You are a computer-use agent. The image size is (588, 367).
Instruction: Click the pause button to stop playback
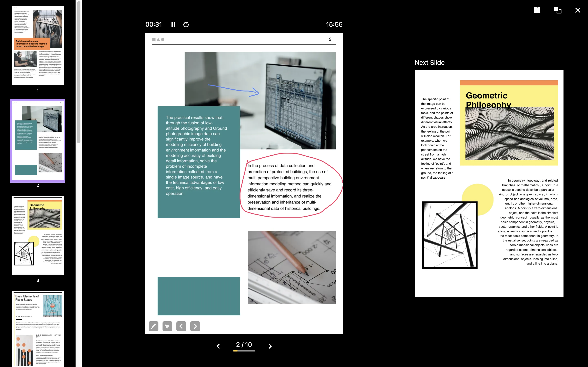pos(174,24)
